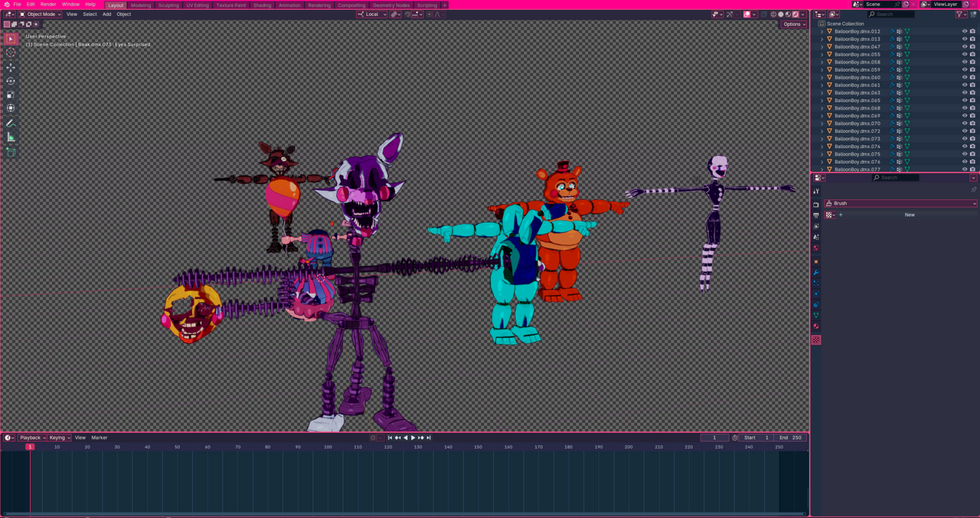
Task: Open the timeline Marker menu
Action: tap(100, 438)
